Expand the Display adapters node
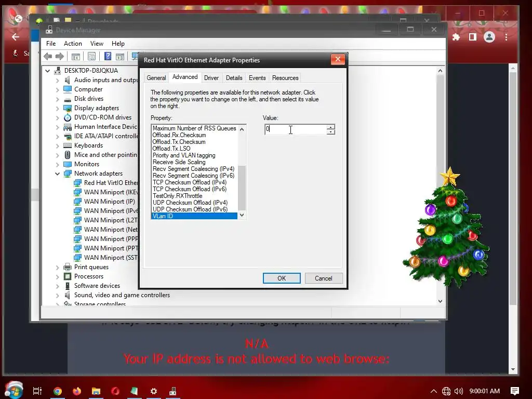 [x=57, y=109]
